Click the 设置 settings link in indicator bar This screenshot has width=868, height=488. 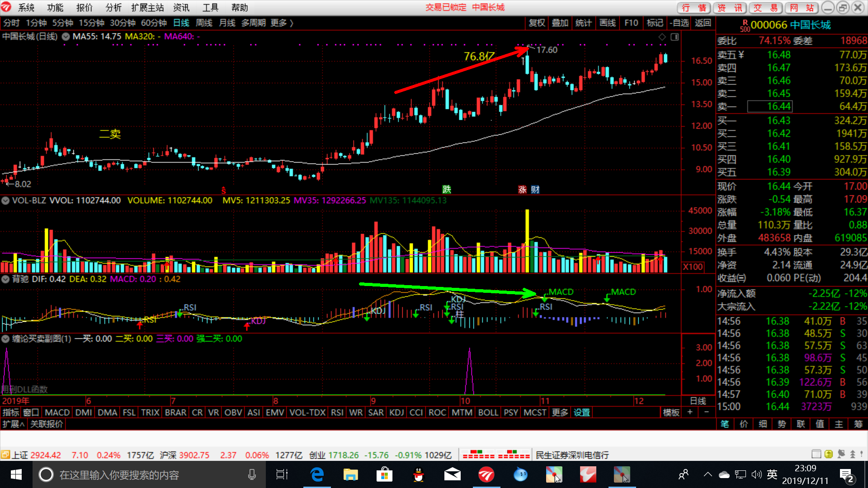582,413
